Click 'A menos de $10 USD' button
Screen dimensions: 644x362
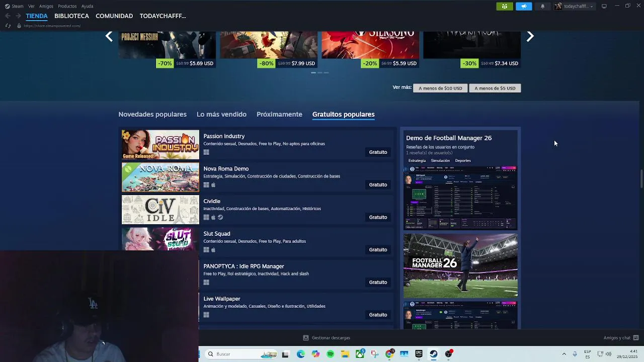click(x=440, y=88)
